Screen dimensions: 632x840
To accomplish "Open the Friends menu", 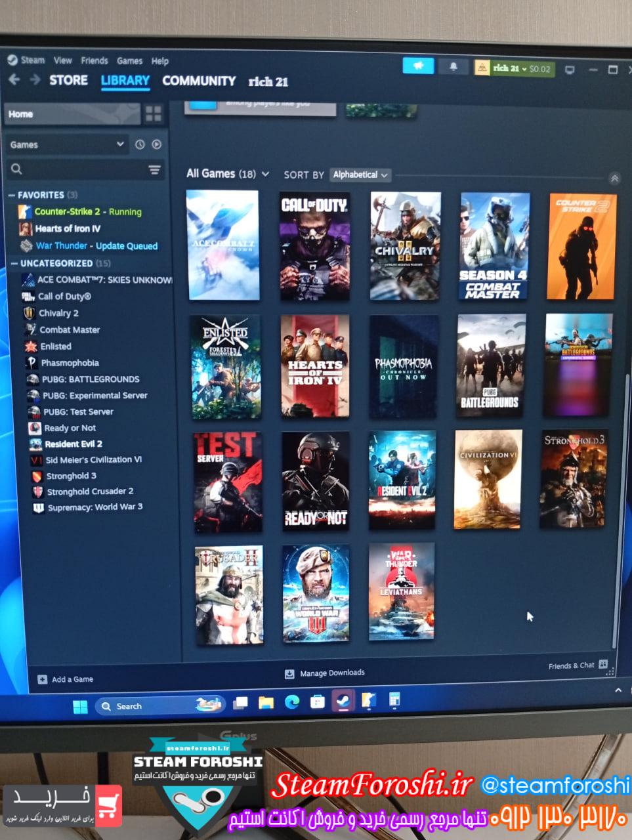I will coord(95,60).
